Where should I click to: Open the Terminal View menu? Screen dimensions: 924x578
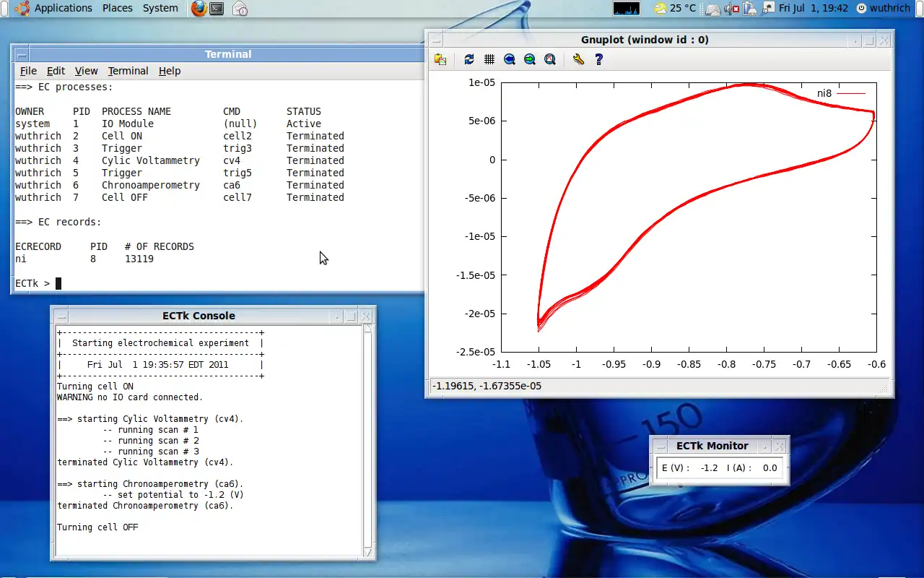pyautogui.click(x=86, y=71)
